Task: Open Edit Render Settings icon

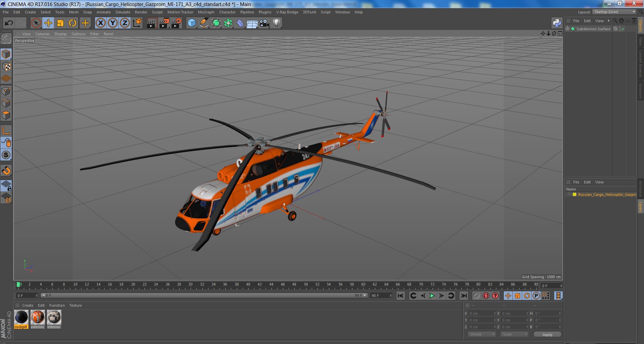Action: tap(177, 23)
